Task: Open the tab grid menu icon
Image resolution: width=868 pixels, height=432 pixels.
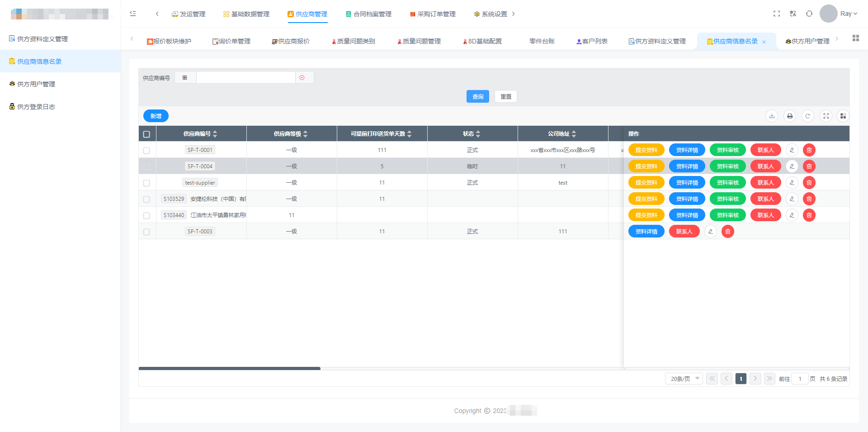Action: pyautogui.click(x=856, y=38)
